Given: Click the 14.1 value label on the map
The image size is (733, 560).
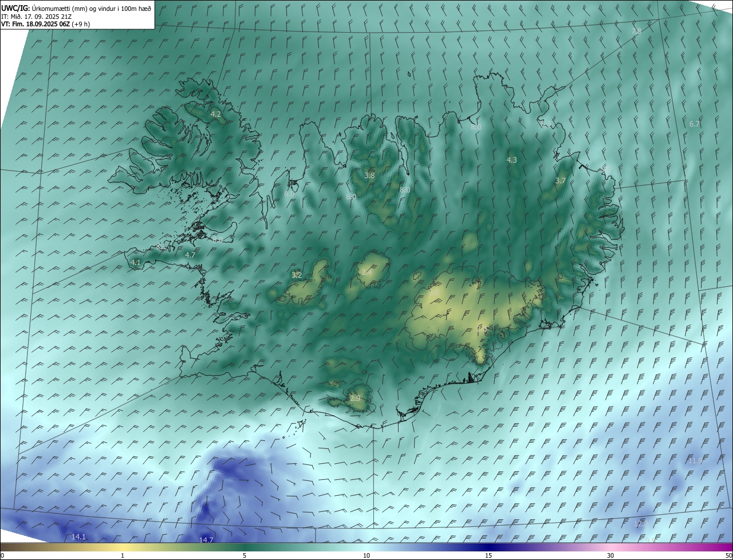Looking at the screenshot, I should coord(79,537).
